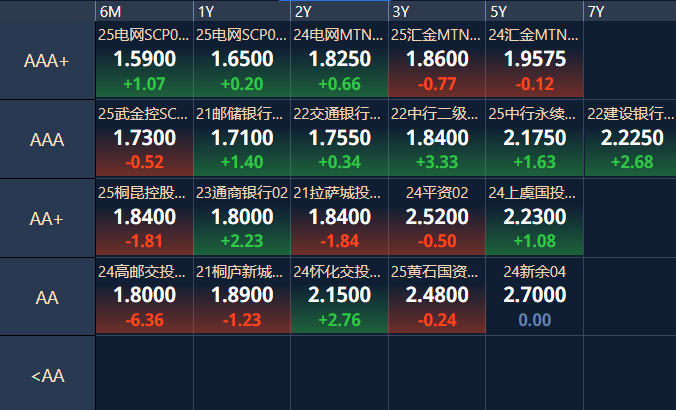Select the 24高邮交投 cell showing 1.8000

tap(144, 296)
